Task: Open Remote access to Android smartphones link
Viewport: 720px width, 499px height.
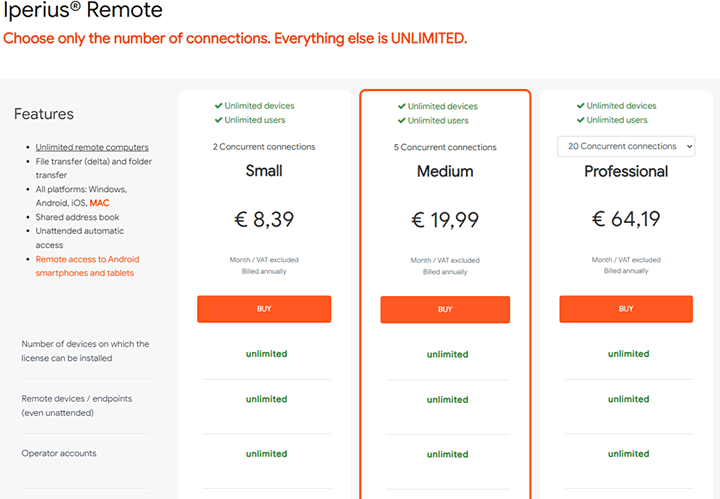Action: (x=87, y=266)
